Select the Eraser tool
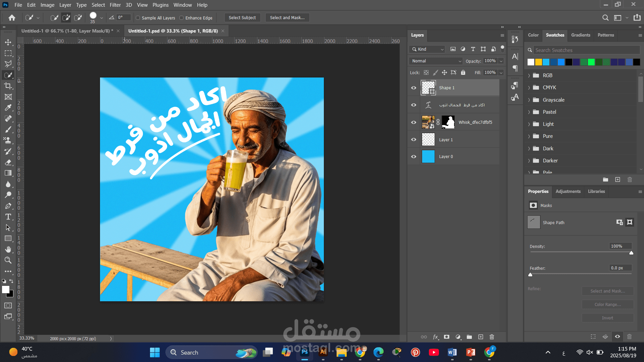The image size is (644, 362). point(8,162)
